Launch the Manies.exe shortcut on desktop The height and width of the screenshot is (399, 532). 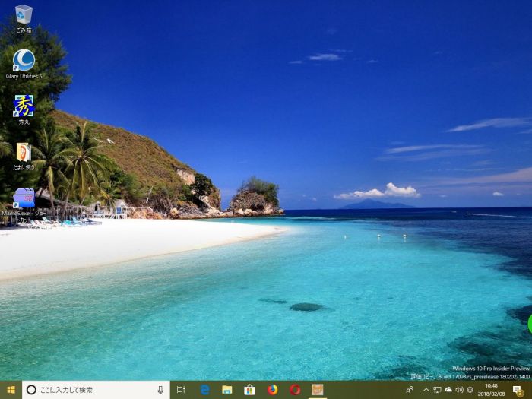click(x=24, y=198)
